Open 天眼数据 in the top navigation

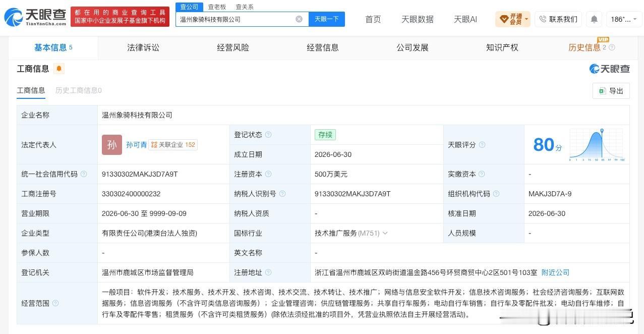pyautogui.click(x=418, y=19)
